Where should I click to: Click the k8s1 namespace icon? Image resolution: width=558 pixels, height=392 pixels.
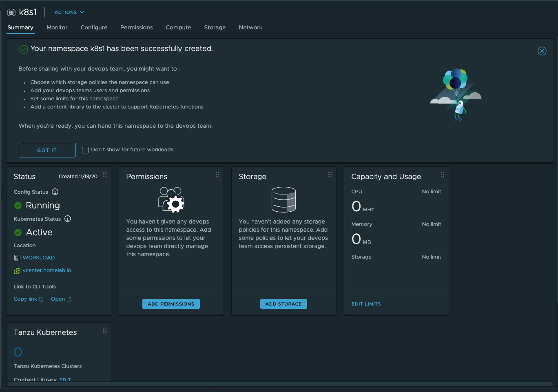click(x=11, y=13)
